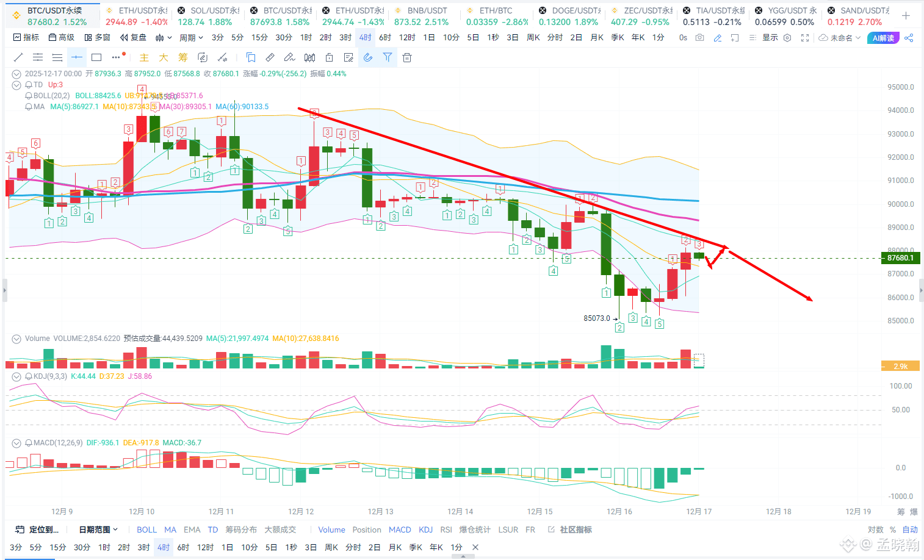
Task: Toggle the MACD sub-indicator
Action: 400,529
